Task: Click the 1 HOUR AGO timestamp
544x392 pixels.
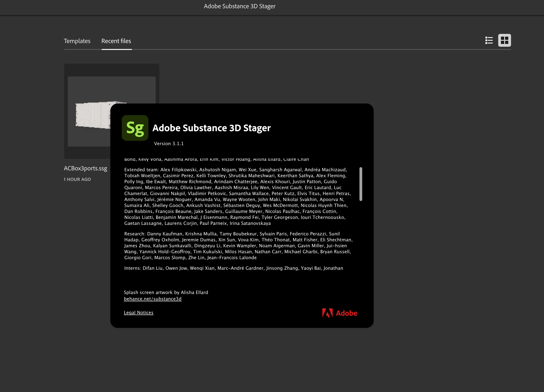Action: (x=77, y=179)
